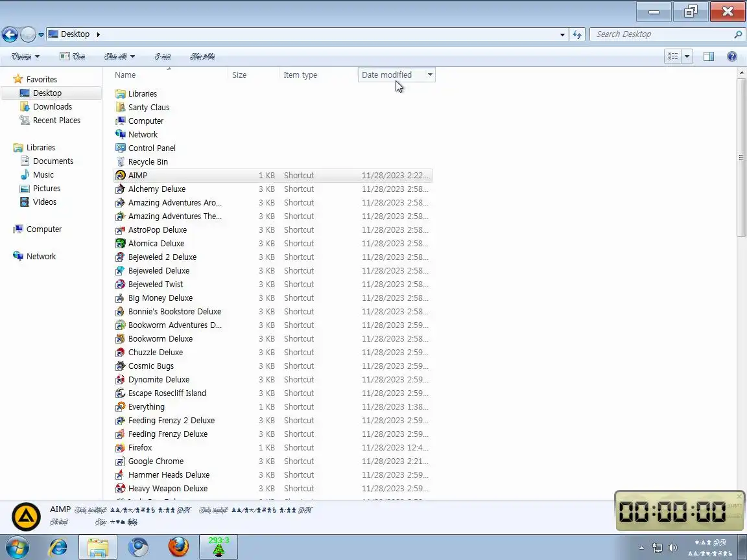Click the Chromium-style browser icon on taskbar
This screenshot has width=747, height=560.
point(138,548)
